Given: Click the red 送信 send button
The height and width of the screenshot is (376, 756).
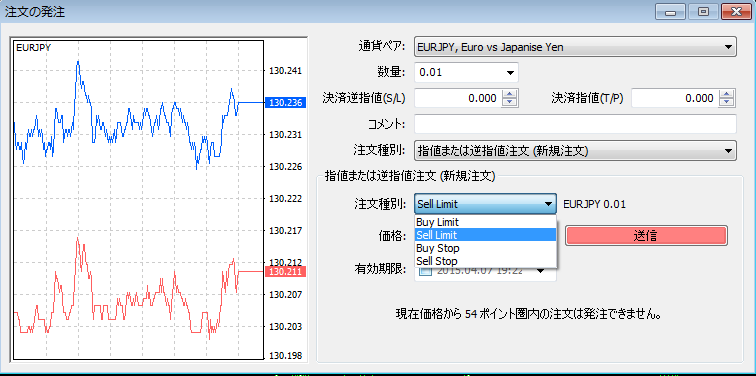Looking at the screenshot, I should [646, 236].
